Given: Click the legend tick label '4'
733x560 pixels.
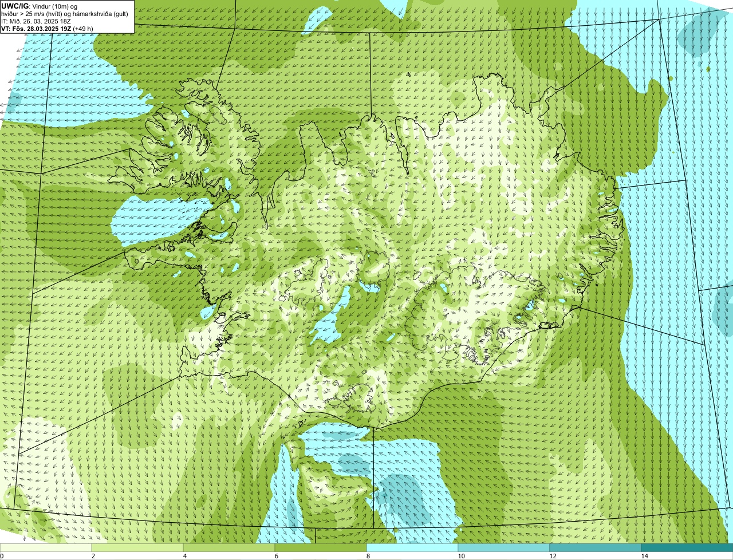Looking at the screenshot, I should tap(184, 555).
